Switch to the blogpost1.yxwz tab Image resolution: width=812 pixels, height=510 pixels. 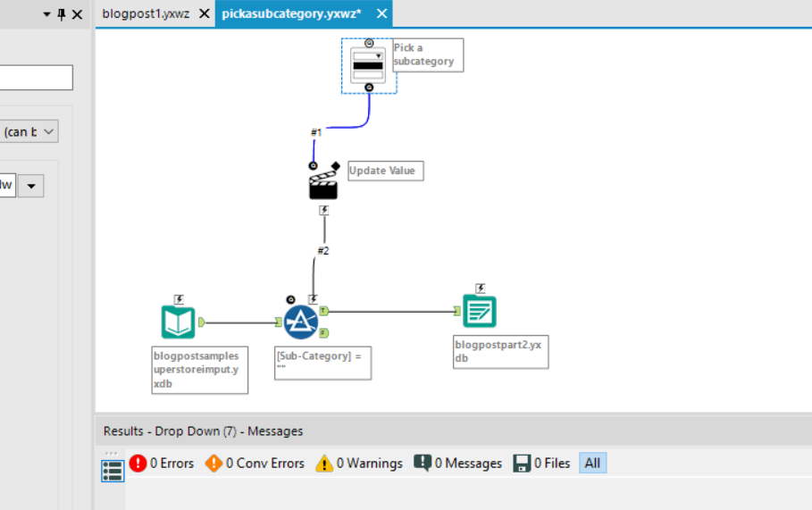click(x=146, y=13)
